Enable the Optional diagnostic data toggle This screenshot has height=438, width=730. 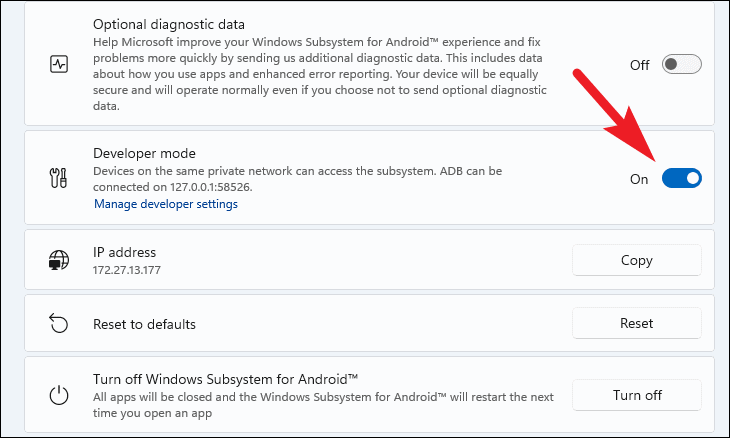682,65
